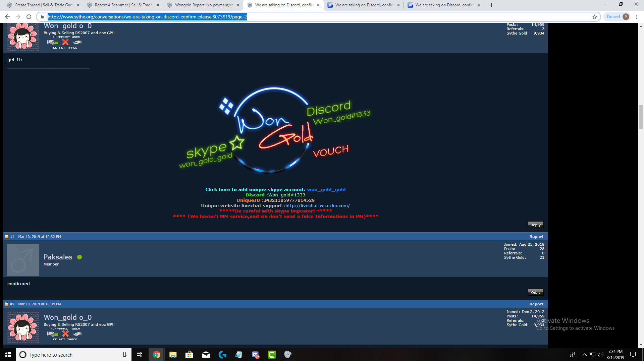Open File Explorer from the taskbar
This screenshot has height=361, width=644.
[x=173, y=355]
